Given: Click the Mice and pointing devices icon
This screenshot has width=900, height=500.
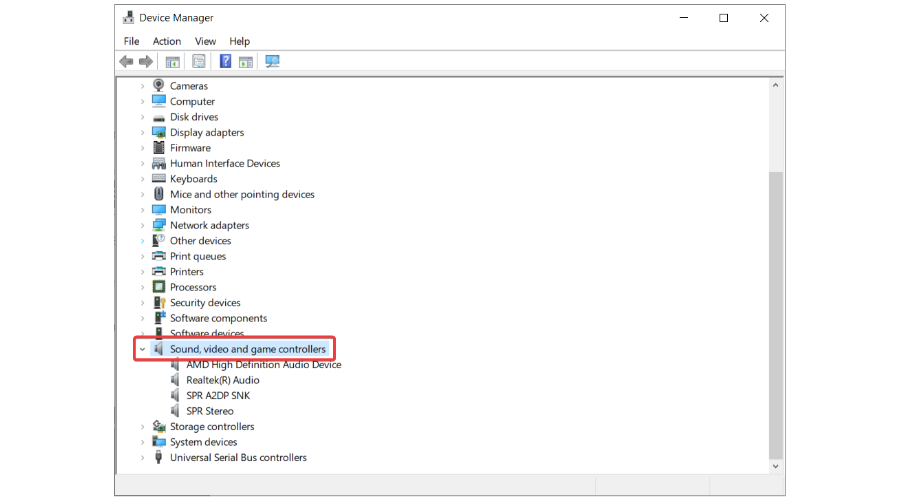Looking at the screenshot, I should tap(158, 194).
